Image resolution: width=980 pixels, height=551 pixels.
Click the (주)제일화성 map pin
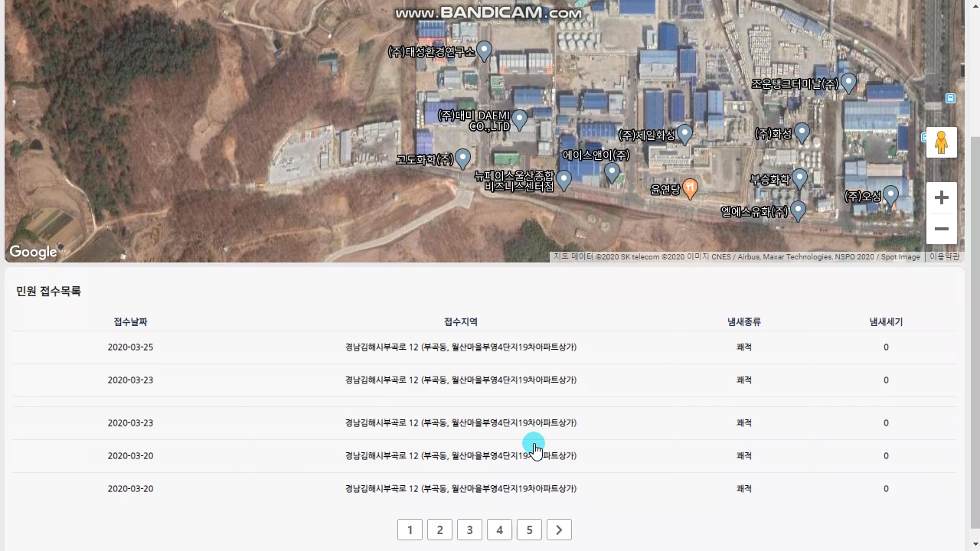click(x=685, y=135)
